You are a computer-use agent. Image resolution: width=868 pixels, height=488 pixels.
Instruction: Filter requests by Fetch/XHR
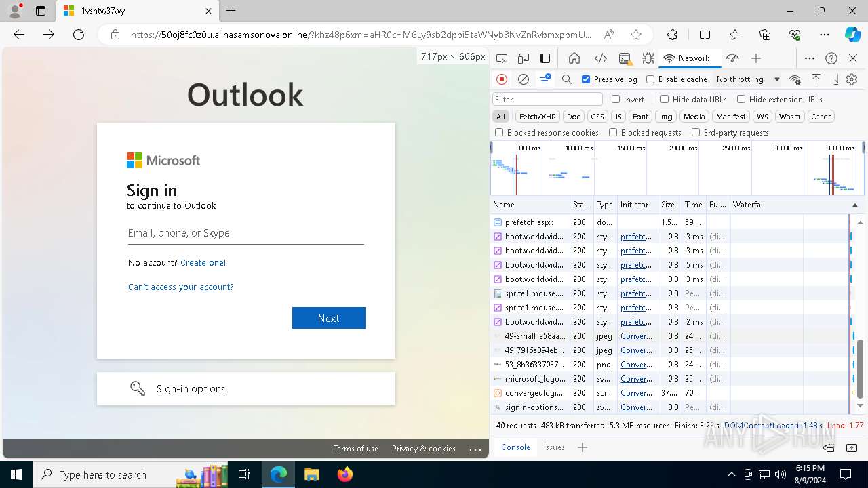(x=538, y=117)
